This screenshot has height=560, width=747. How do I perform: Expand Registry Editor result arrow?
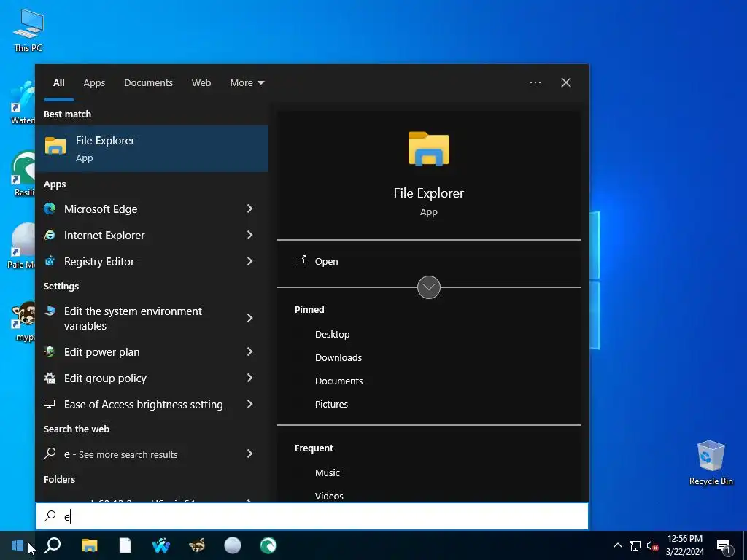click(x=249, y=261)
